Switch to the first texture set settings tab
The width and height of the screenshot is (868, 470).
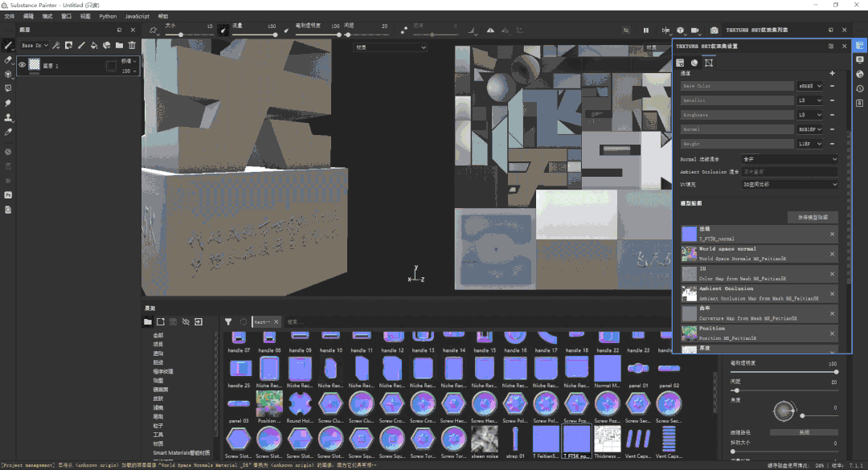[x=680, y=63]
